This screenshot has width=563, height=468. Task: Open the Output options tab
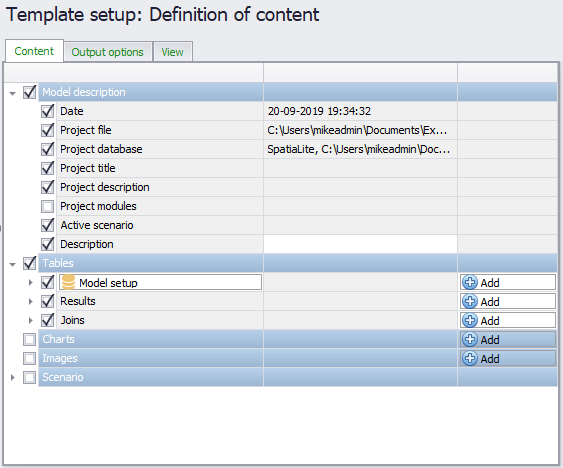(x=108, y=52)
